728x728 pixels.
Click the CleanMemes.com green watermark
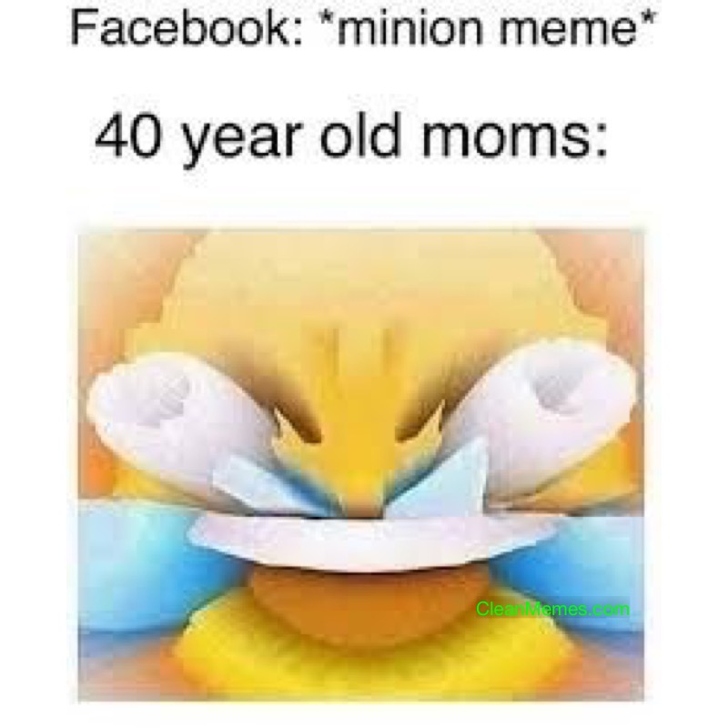pos(552,608)
